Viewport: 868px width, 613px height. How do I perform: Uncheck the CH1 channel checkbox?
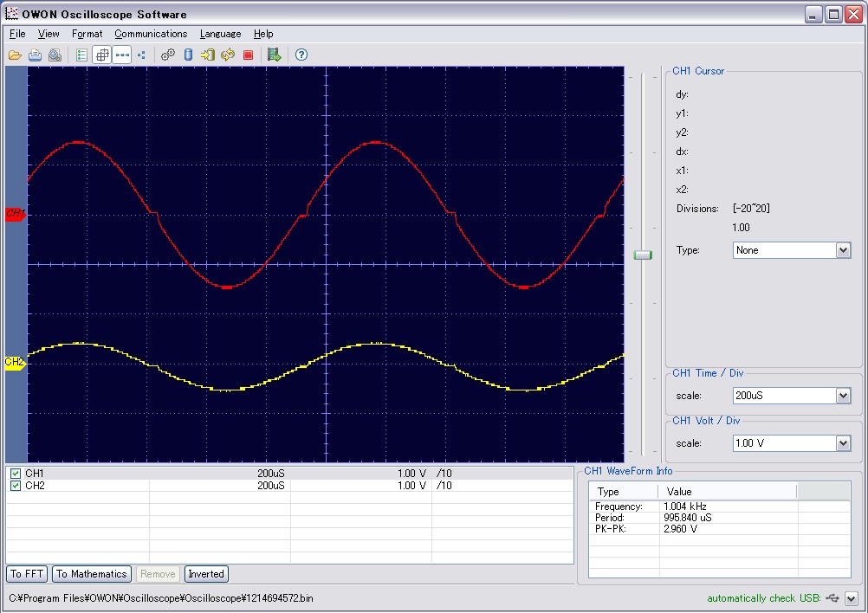point(16,474)
